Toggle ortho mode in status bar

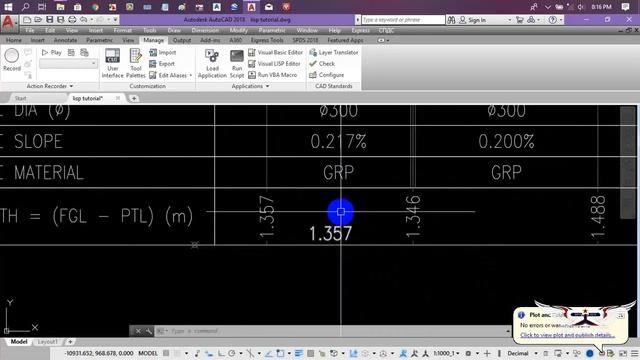tap(221, 353)
